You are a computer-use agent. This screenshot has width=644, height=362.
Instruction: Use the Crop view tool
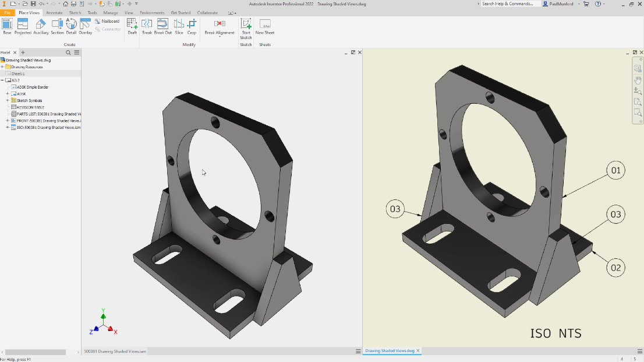pyautogui.click(x=192, y=26)
